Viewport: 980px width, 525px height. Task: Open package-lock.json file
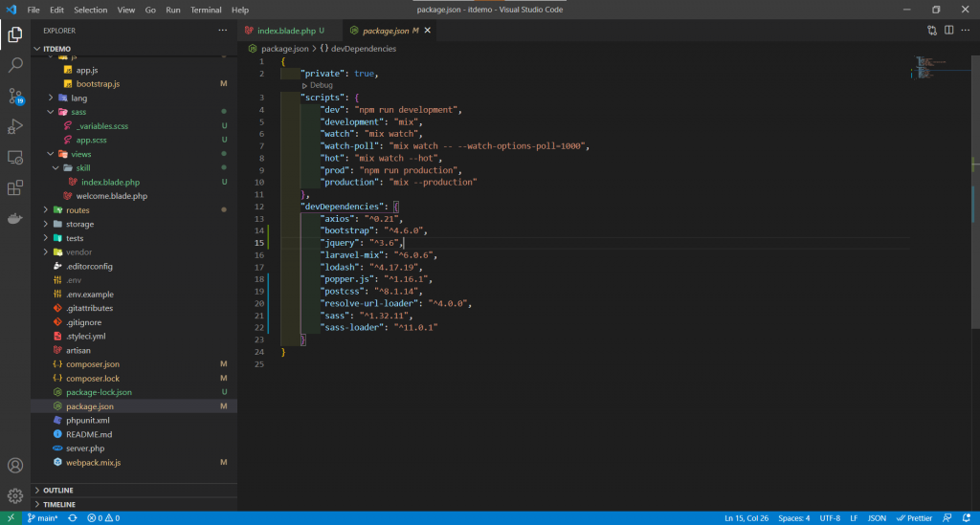(134, 392)
